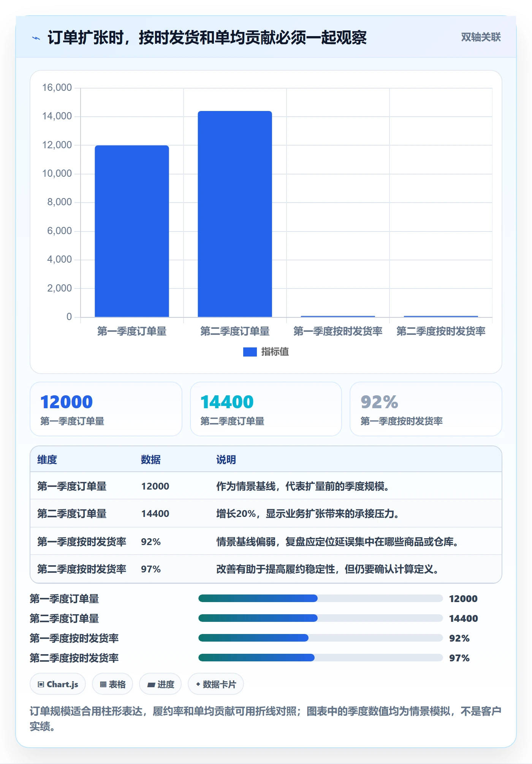Viewport: 532px width, 764px height.
Task: Click the 数据 column header
Action: tap(151, 460)
